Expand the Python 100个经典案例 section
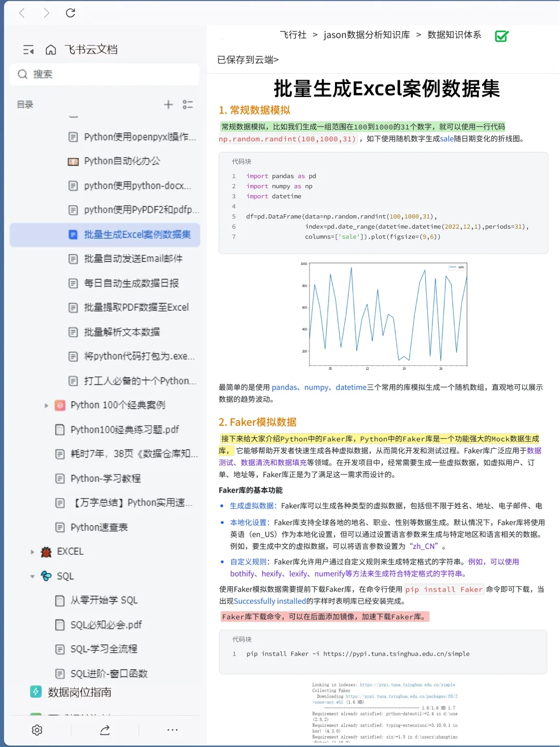This screenshot has width=560, height=747. (46, 405)
